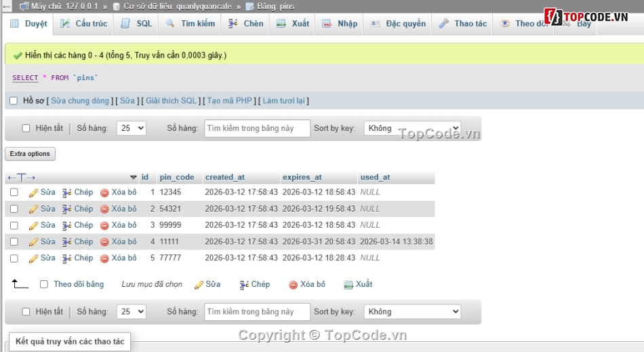
Task: Switch to the Cấu trúc tab
Action: click(84, 24)
